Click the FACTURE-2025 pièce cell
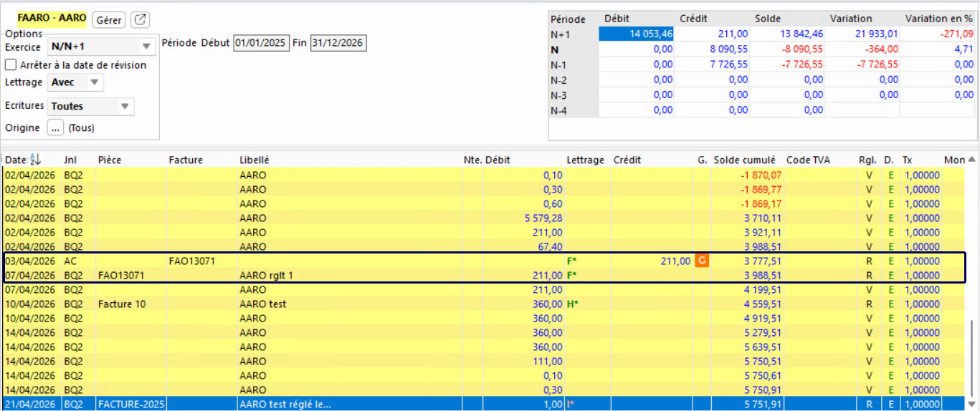Viewport: 980px width, 411px height. [132, 405]
